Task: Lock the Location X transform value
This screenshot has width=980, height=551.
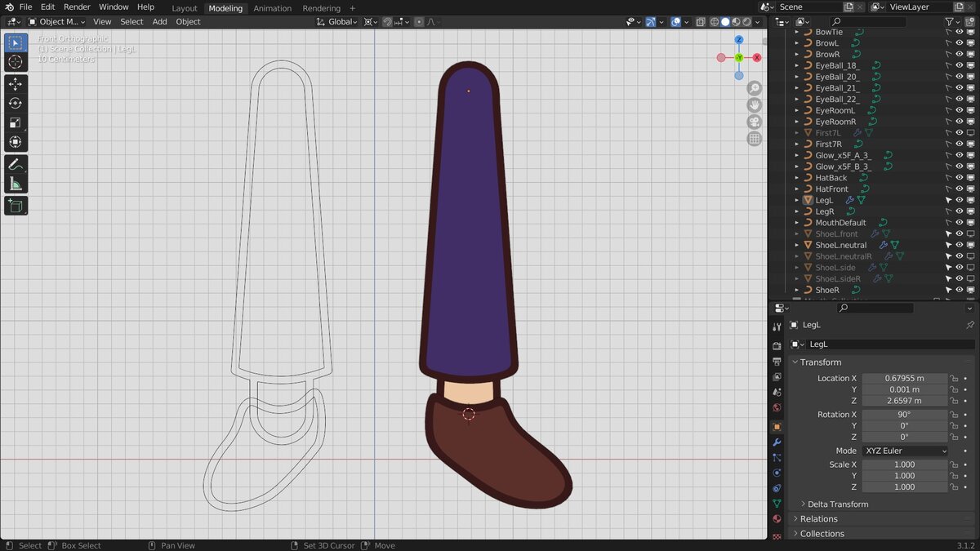Action: (x=953, y=379)
